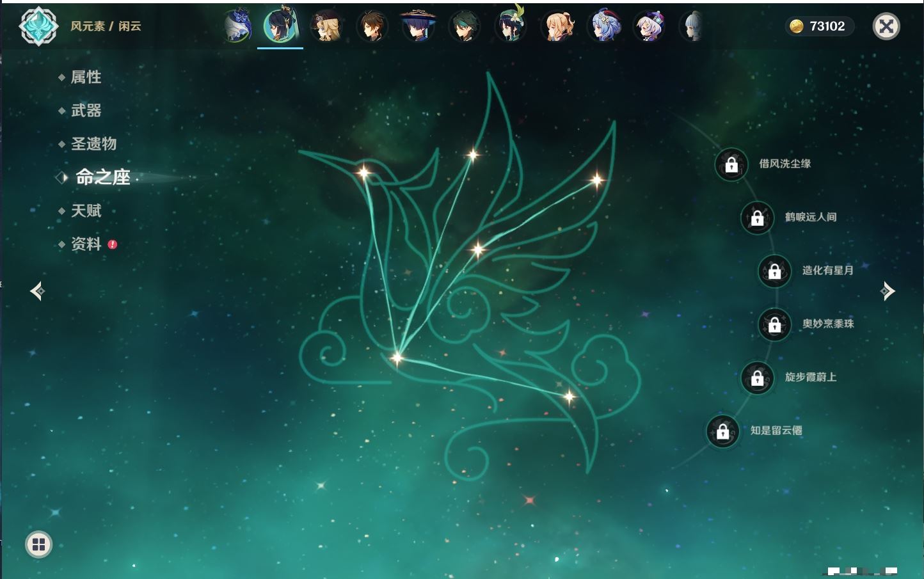Switch to Zhongli's character avatar
Image resolution: width=924 pixels, height=579 pixels.
(x=372, y=26)
